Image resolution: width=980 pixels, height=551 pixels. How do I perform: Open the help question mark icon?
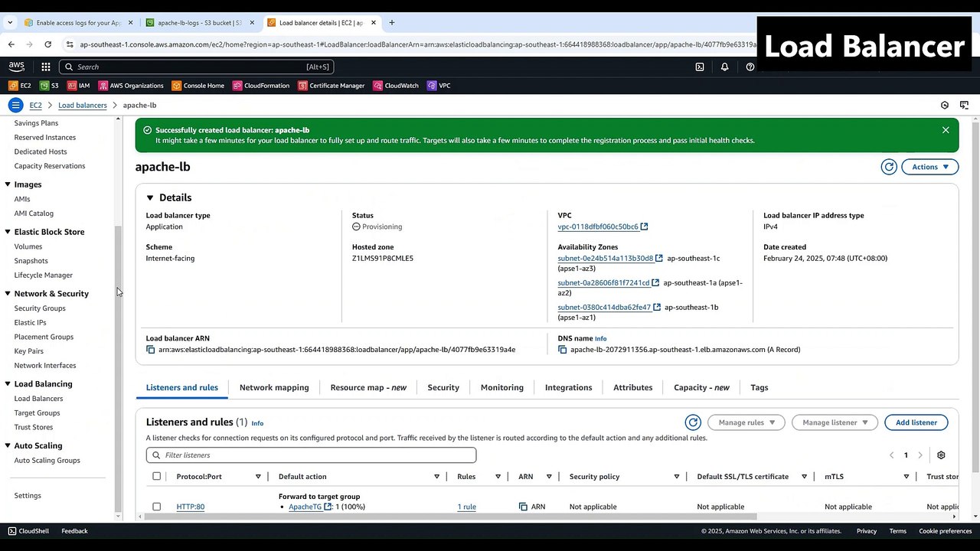point(750,67)
